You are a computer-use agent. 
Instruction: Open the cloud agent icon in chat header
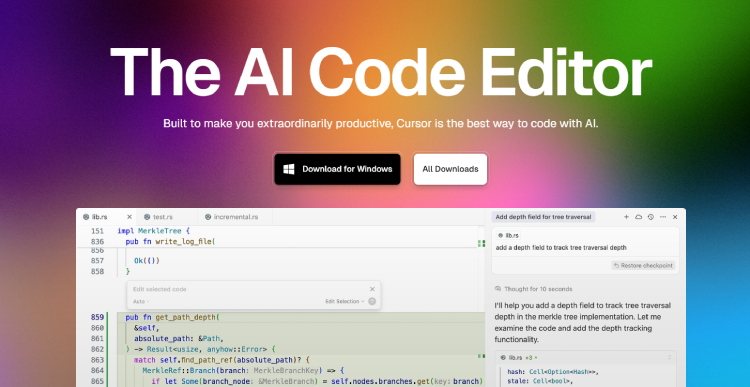[x=638, y=217]
